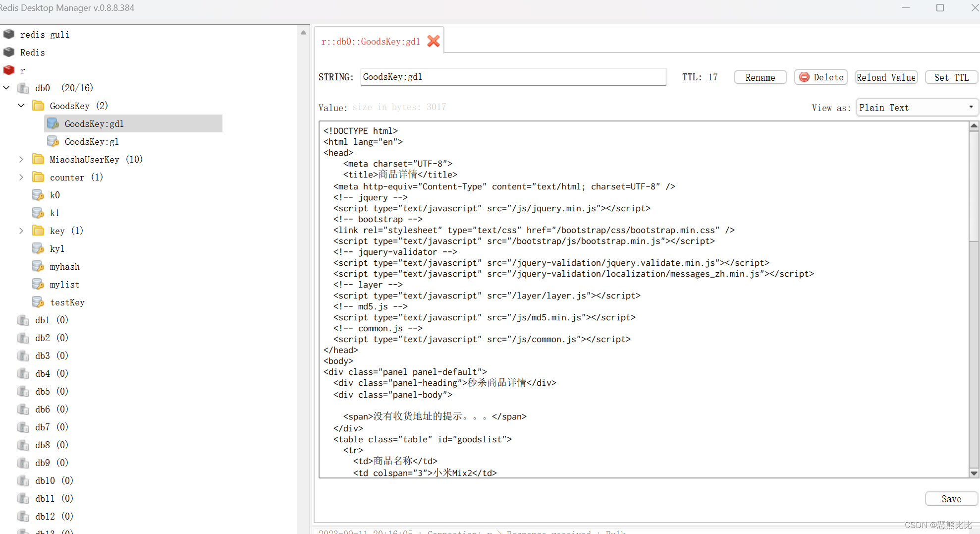Click the red connected server icon for r
Viewport: 980px width, 534px height.
click(x=9, y=70)
